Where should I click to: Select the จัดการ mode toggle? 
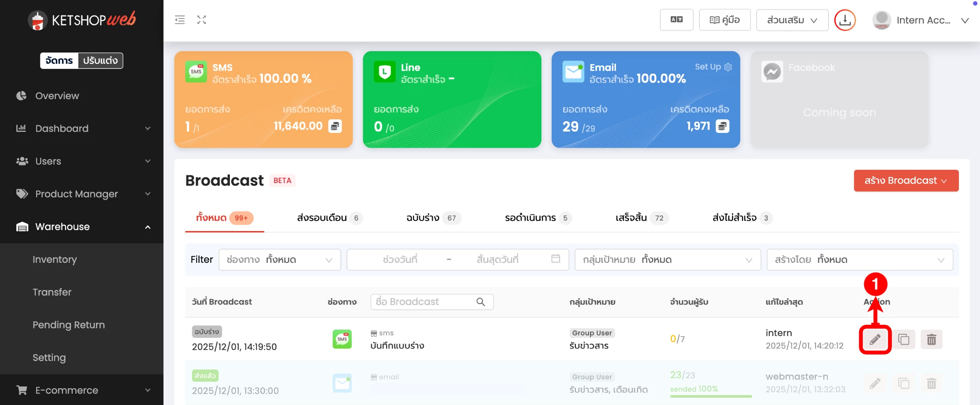59,61
